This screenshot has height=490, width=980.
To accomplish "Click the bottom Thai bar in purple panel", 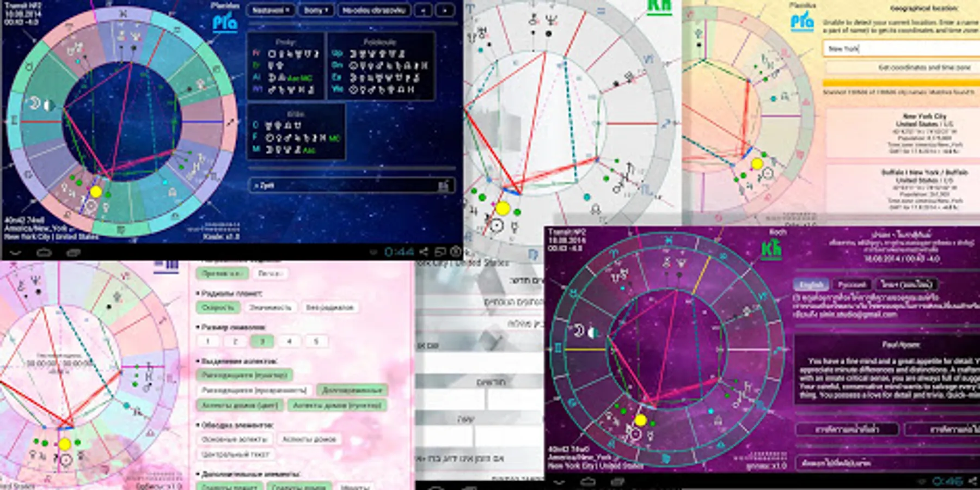I will (888, 463).
